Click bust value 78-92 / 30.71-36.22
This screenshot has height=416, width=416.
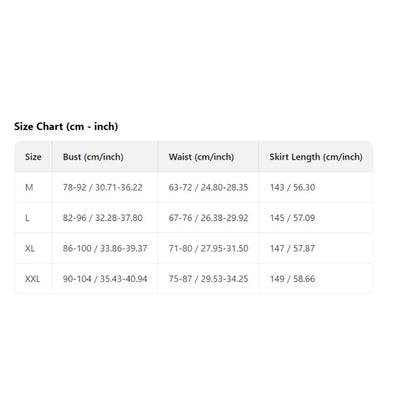click(103, 187)
